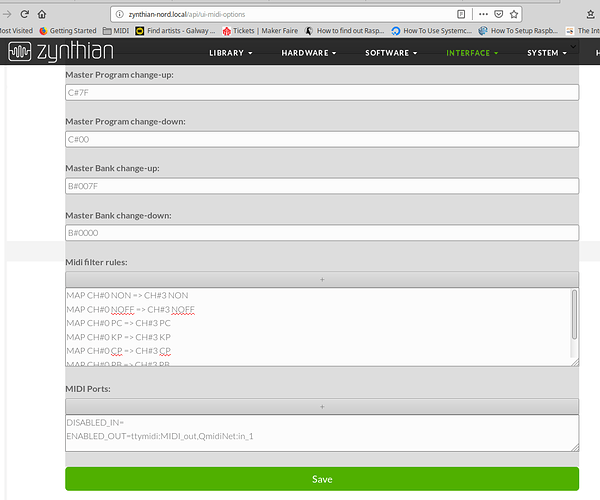Viewport: 600px width, 500px height.
Task: Expand MIDI Ports with plus bar
Action: click(x=322, y=407)
